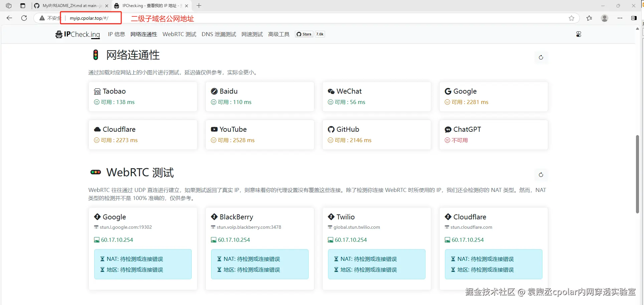The height and width of the screenshot is (305, 644).
Task: Click stun.cloudflare.com server text
Action: (x=471, y=227)
